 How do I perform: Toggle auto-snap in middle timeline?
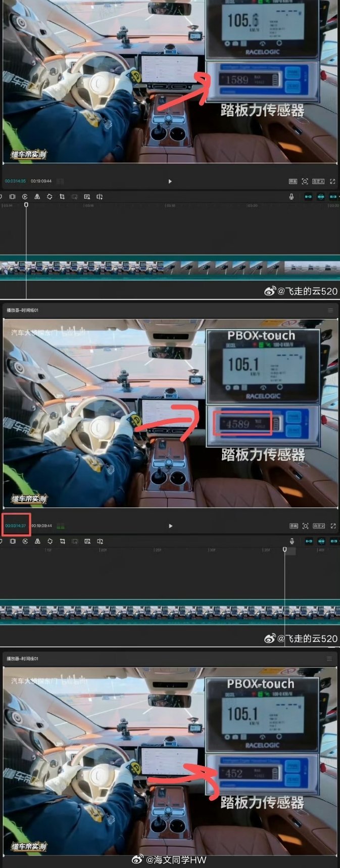(321, 541)
